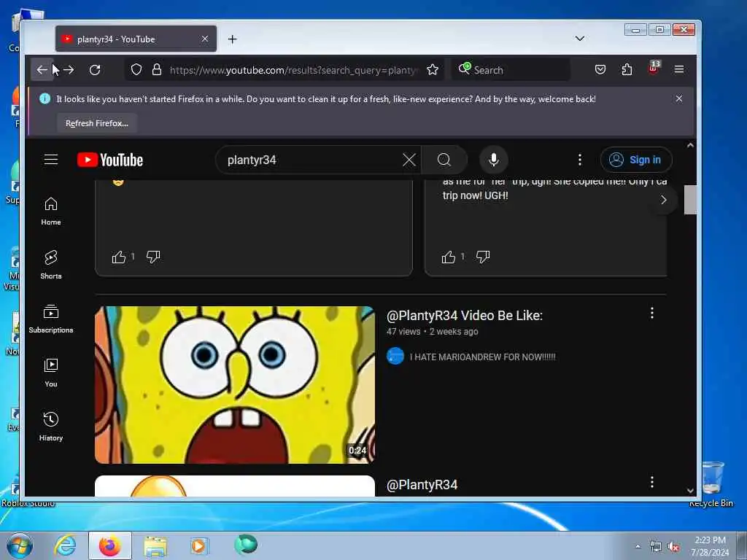Submit YouTube search with magnifier button
The height and width of the screenshot is (560, 747).
point(444,160)
